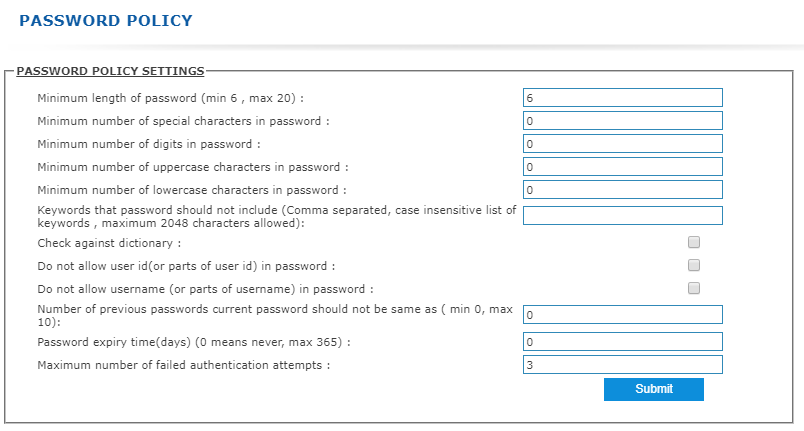Select the minimum lowercase characters input box
Image resolution: width=804 pixels, height=431 pixels.
[x=622, y=190]
